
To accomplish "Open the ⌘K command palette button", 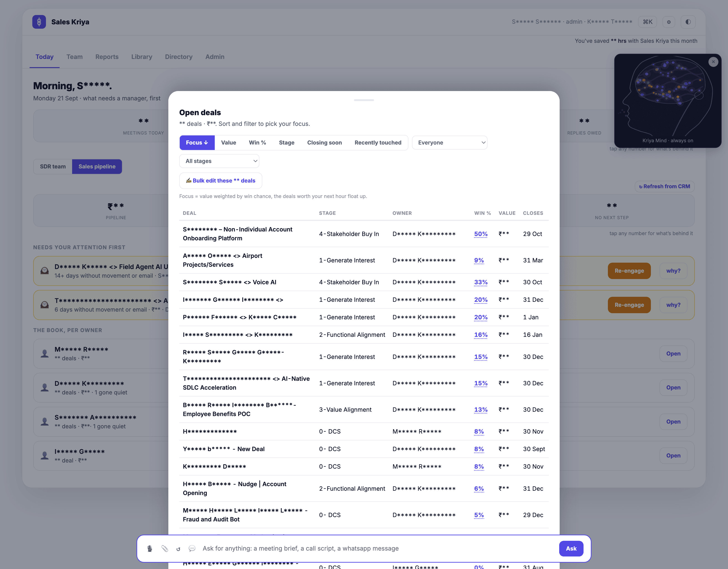I will point(647,22).
